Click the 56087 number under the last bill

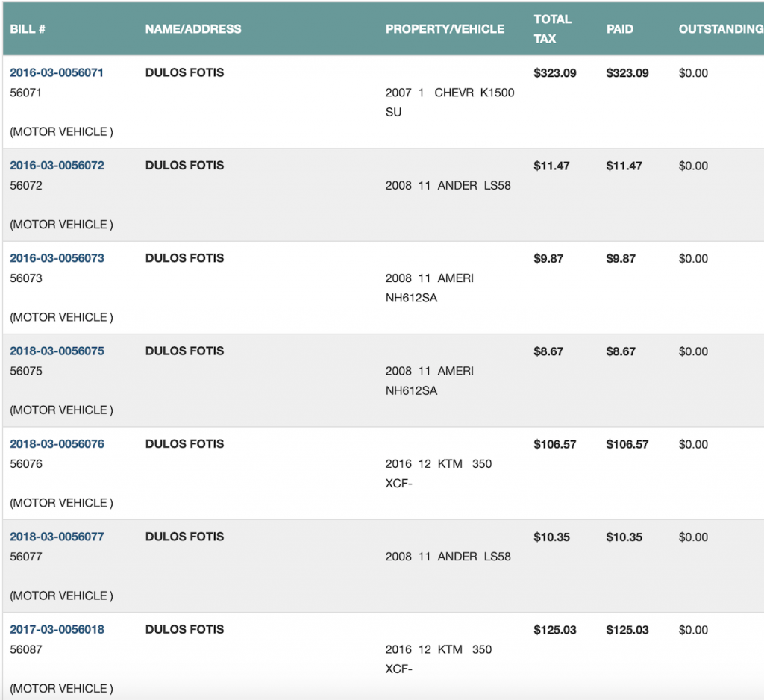click(26, 649)
